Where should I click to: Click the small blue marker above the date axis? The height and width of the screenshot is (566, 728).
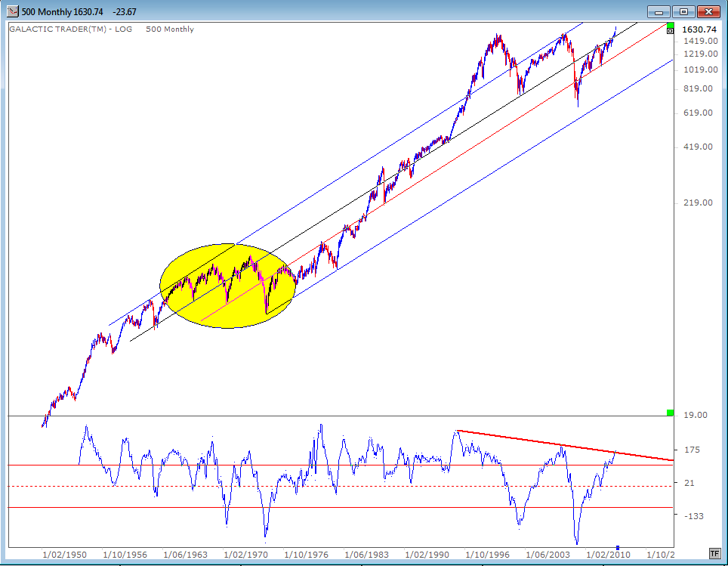click(618, 548)
